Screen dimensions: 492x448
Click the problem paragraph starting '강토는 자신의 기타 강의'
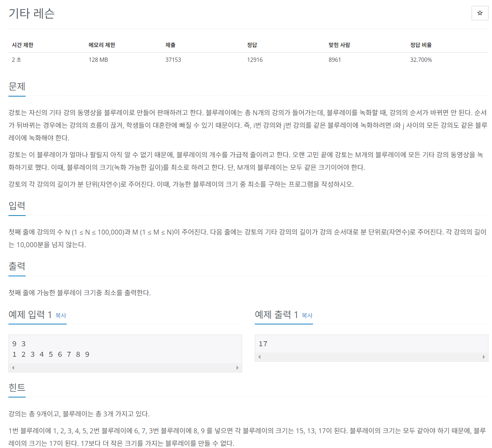tap(248, 125)
